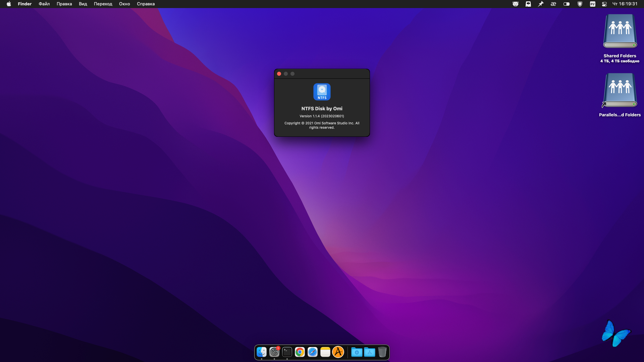Click the Bear icon in the menu bar
This screenshot has height=362, width=644.
coord(516,4)
